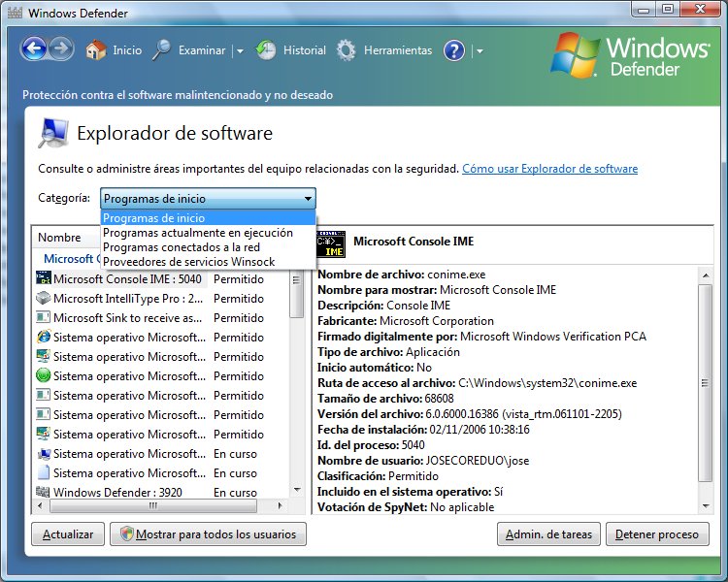Click the Actualizar button
Viewport: 728px width, 582px height.
[68, 534]
